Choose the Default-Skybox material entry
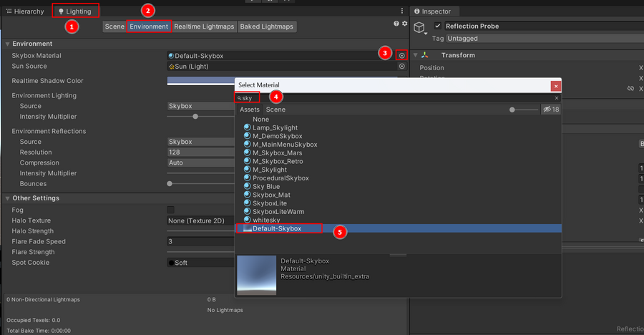This screenshot has height=335, width=644. point(398,228)
